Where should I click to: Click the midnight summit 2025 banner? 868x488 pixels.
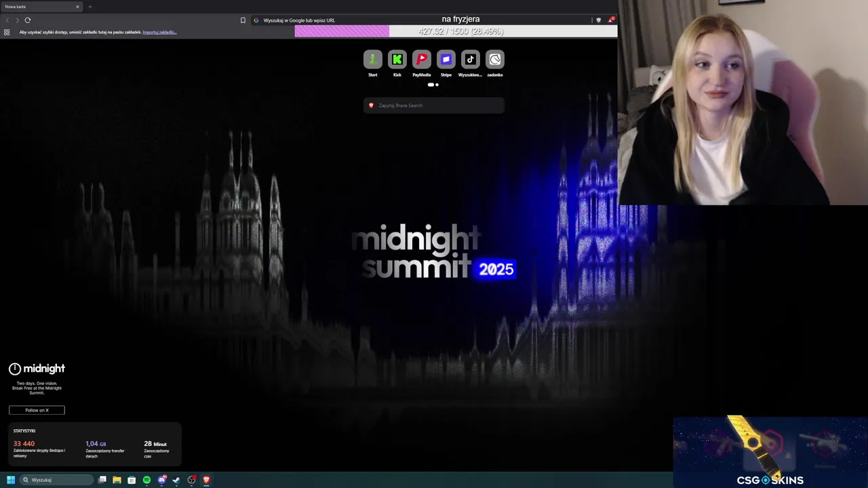tap(433, 252)
